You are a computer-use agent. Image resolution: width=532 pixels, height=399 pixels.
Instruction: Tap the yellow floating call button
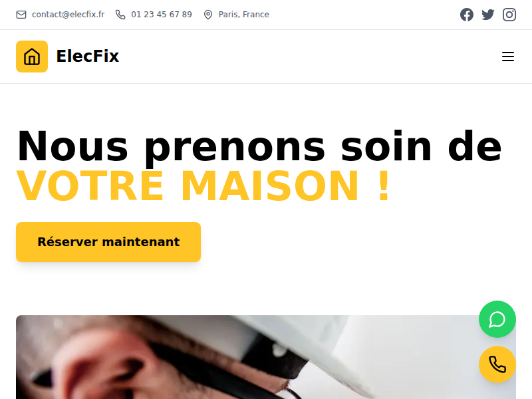click(x=497, y=364)
